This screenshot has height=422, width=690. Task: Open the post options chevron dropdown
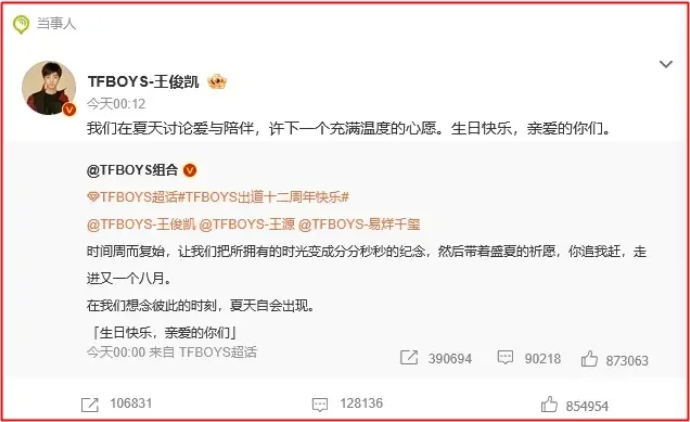tap(665, 64)
